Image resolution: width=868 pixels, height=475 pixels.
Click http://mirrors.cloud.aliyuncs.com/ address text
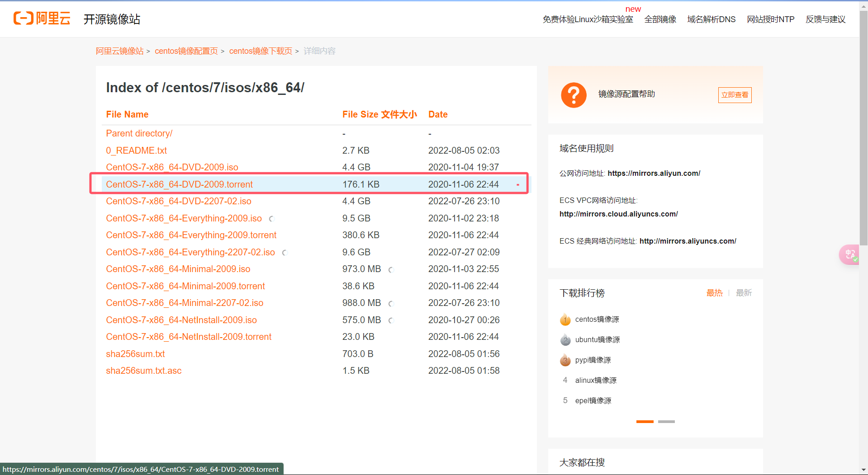(x=618, y=214)
